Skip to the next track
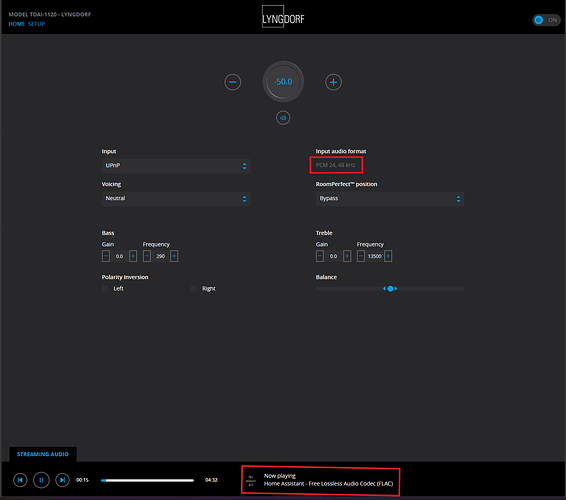 pos(62,480)
